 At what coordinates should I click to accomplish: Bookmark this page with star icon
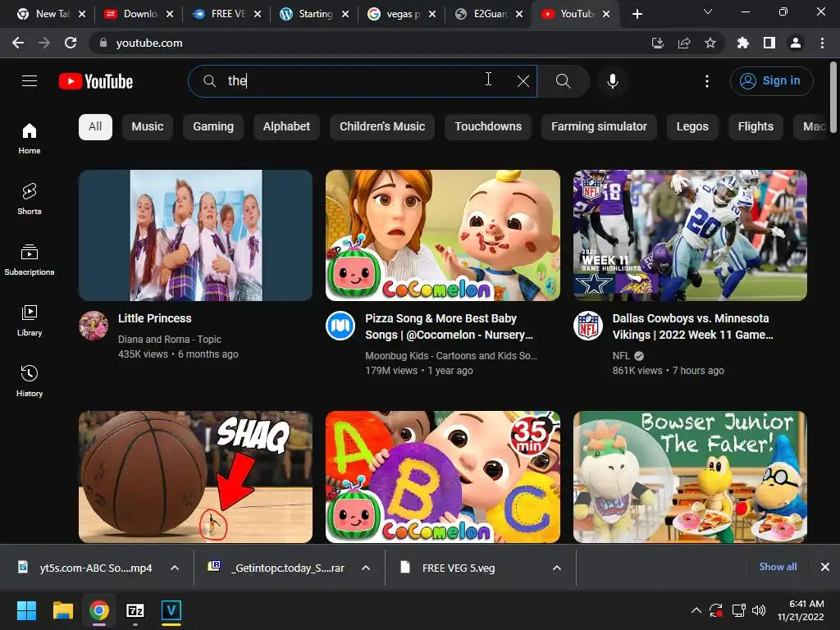click(710, 43)
